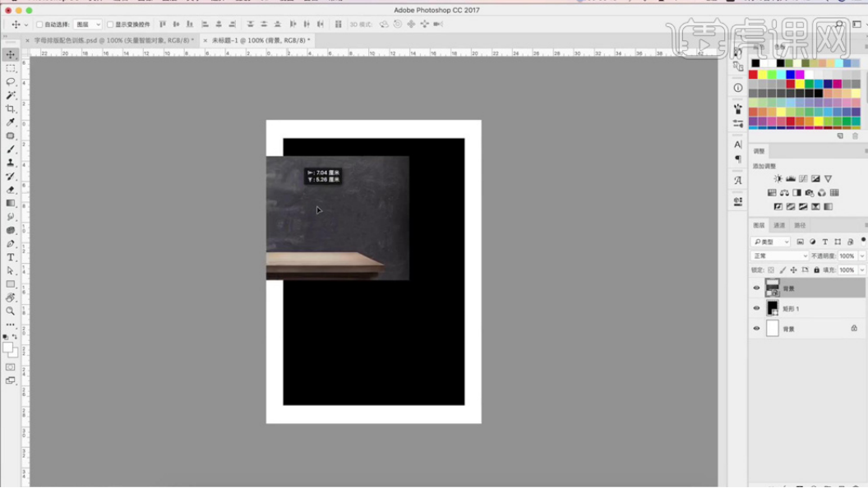Open the Edit Toolbar three-dots menu
Image resolution: width=868 pixels, height=488 pixels.
coord(11,325)
